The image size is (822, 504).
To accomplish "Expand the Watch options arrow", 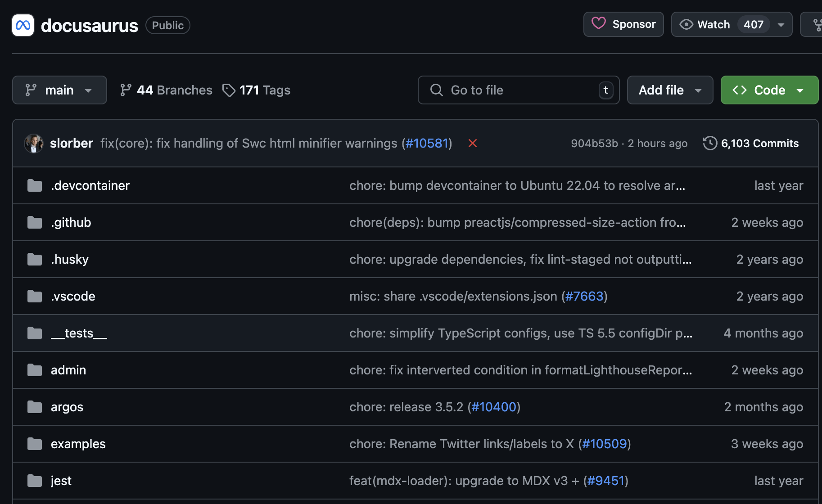I will click(781, 25).
